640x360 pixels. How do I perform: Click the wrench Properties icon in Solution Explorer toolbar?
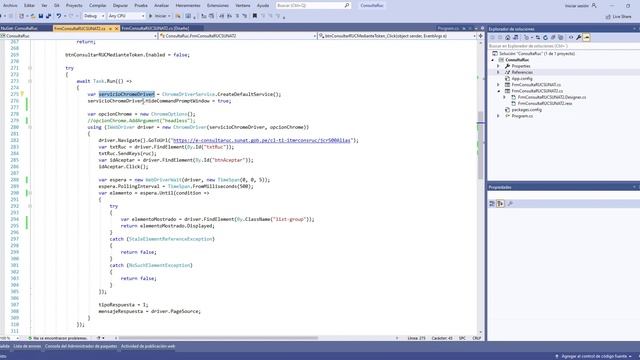pyautogui.click(x=579, y=37)
